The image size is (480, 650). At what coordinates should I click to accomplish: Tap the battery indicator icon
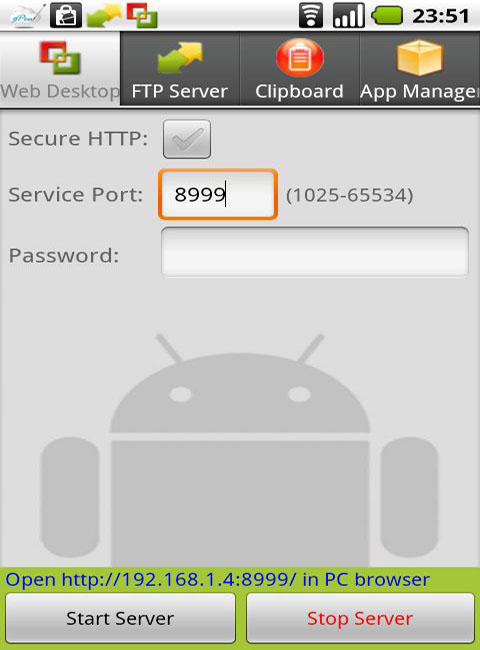tap(386, 16)
